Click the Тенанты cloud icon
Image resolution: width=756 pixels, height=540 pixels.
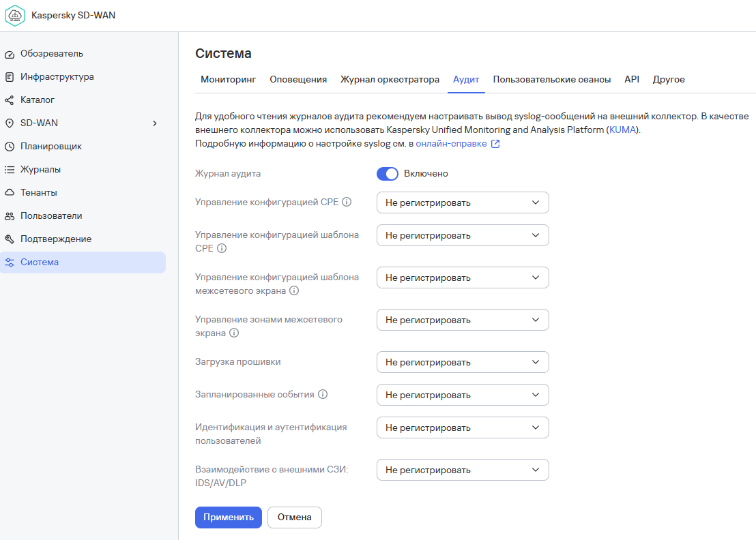pos(10,193)
